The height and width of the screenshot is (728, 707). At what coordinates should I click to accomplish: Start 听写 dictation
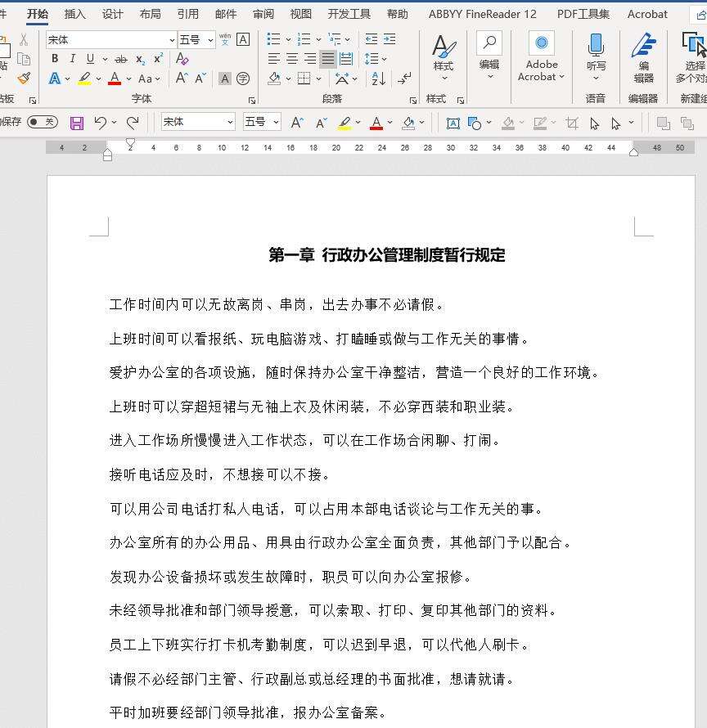596,57
